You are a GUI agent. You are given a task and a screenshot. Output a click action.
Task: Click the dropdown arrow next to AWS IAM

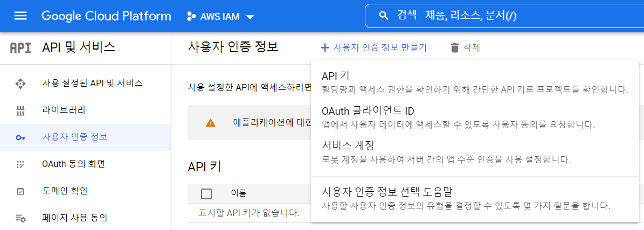pyautogui.click(x=250, y=17)
